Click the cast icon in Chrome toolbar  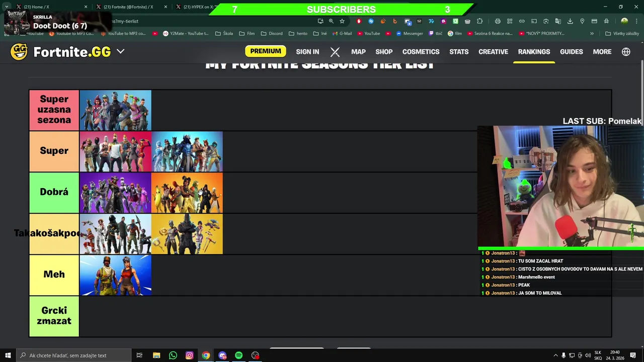click(x=534, y=21)
